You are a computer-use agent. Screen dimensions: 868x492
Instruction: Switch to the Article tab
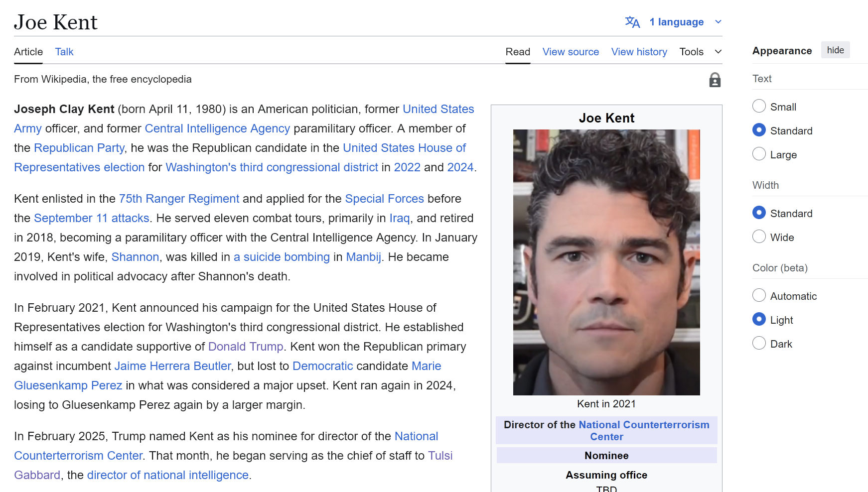point(28,52)
